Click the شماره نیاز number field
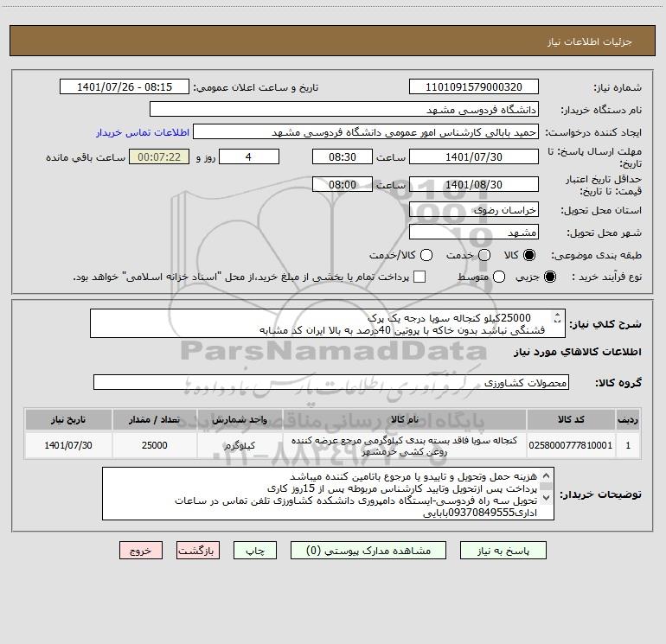 click(474, 87)
